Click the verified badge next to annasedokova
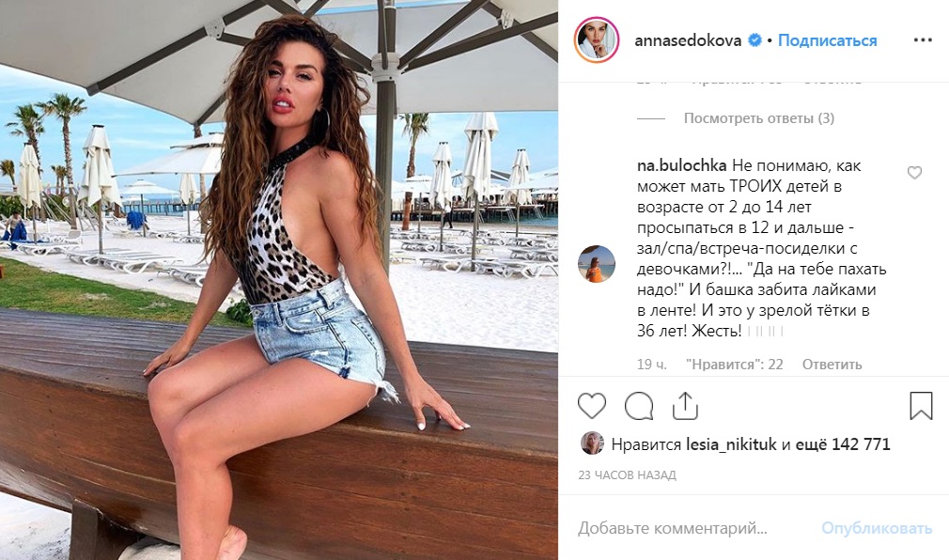This screenshot has height=560, width=949. coord(755,40)
